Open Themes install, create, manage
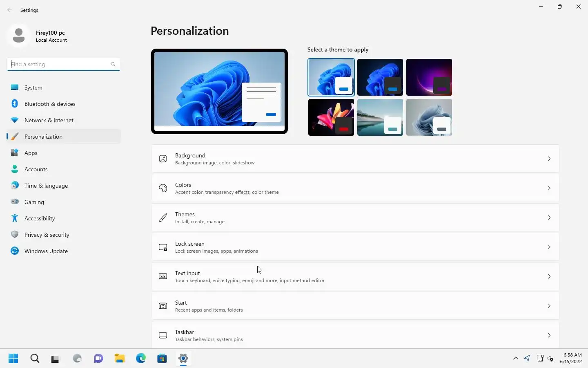The image size is (588, 368). point(355,218)
